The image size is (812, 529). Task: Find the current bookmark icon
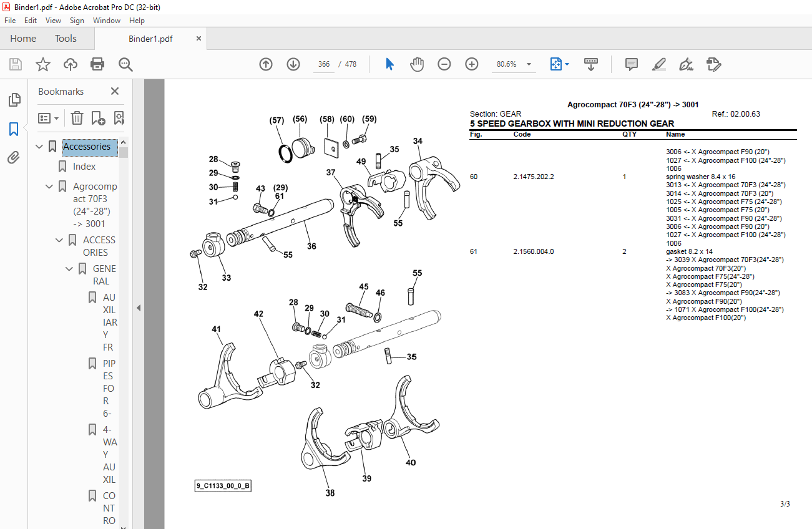[119, 118]
